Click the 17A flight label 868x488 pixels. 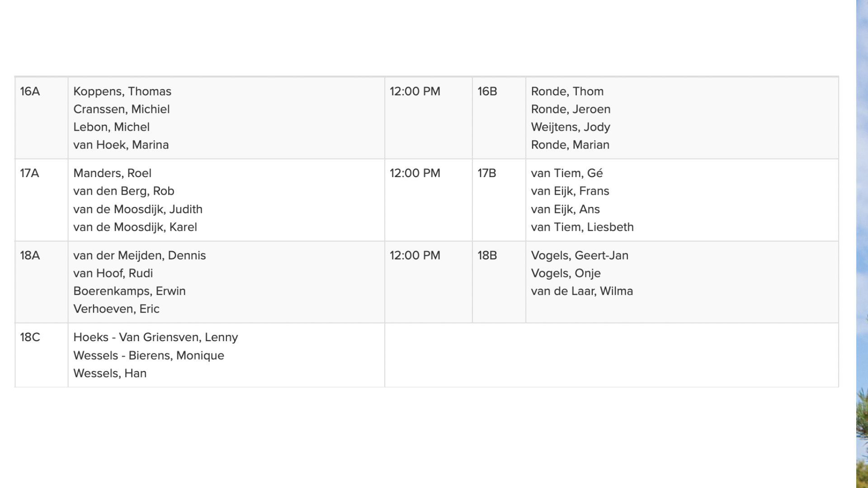point(29,173)
